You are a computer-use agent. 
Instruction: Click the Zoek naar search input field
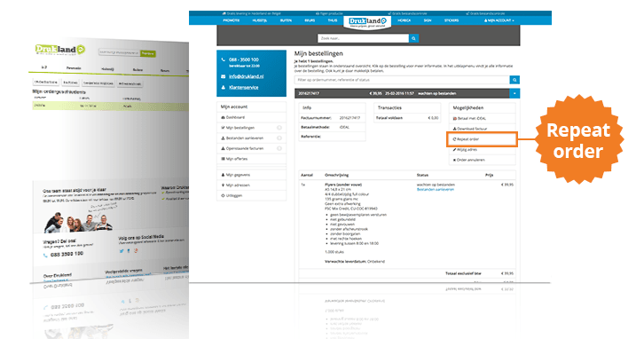[x=363, y=38]
